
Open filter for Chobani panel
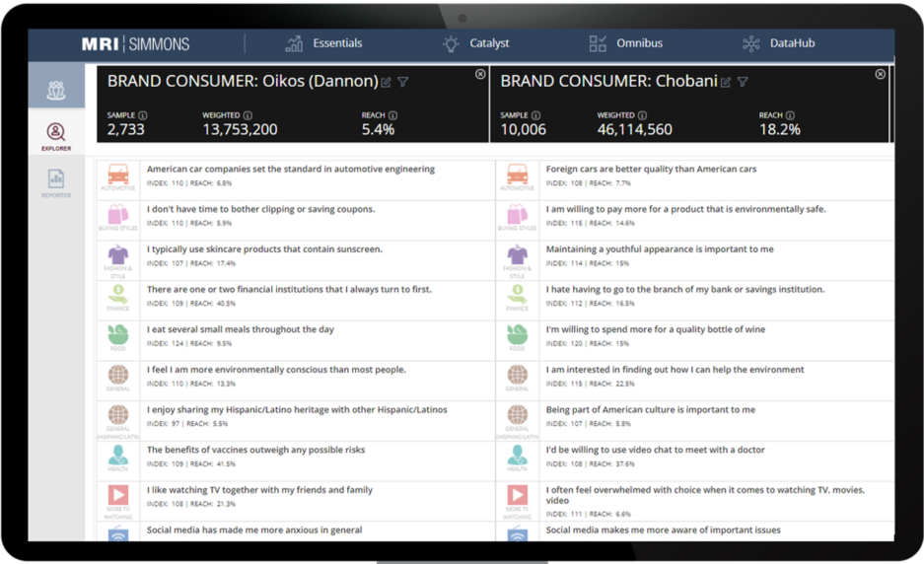[x=743, y=82]
